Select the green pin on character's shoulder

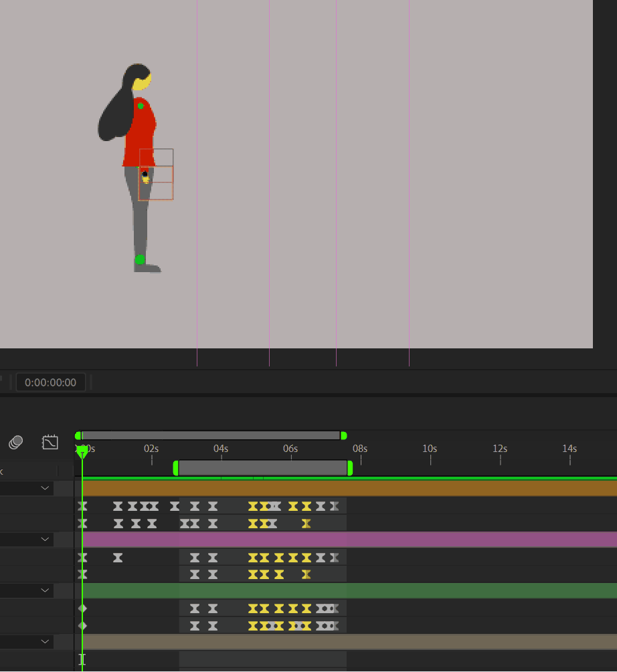tap(141, 106)
